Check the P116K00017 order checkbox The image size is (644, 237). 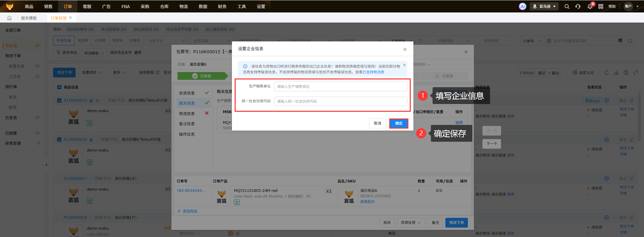tap(59, 178)
